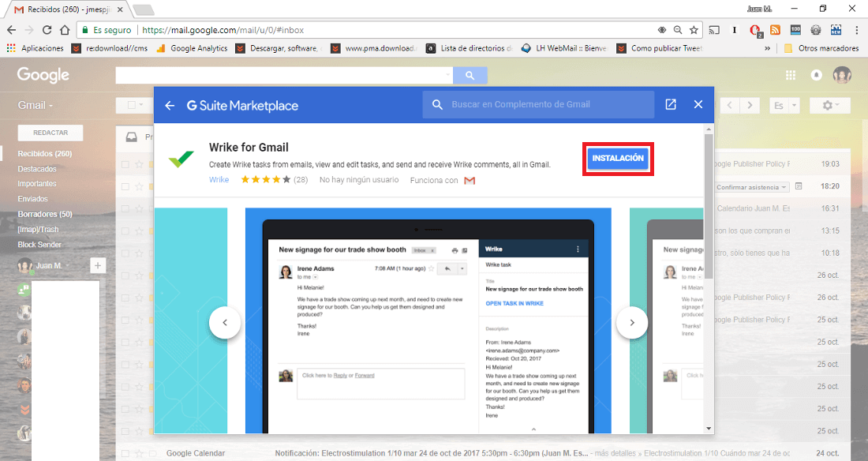The width and height of the screenshot is (868, 461).
Task: Open [Imap]/Trash label
Action: point(38,230)
